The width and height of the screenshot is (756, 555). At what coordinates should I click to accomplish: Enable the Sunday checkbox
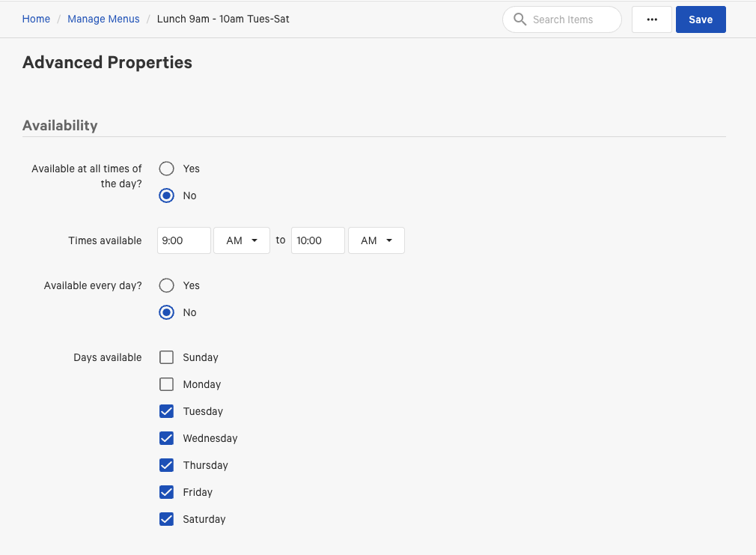click(166, 357)
